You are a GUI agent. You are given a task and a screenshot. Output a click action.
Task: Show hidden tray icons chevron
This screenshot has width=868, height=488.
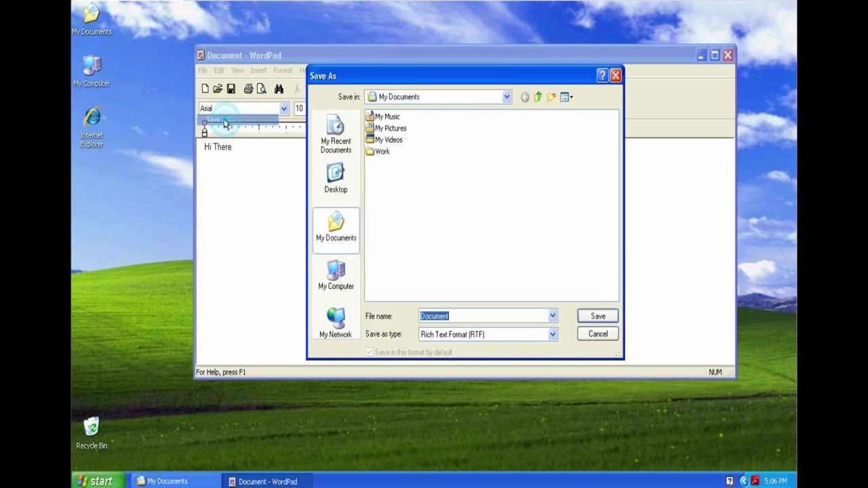[x=743, y=481]
